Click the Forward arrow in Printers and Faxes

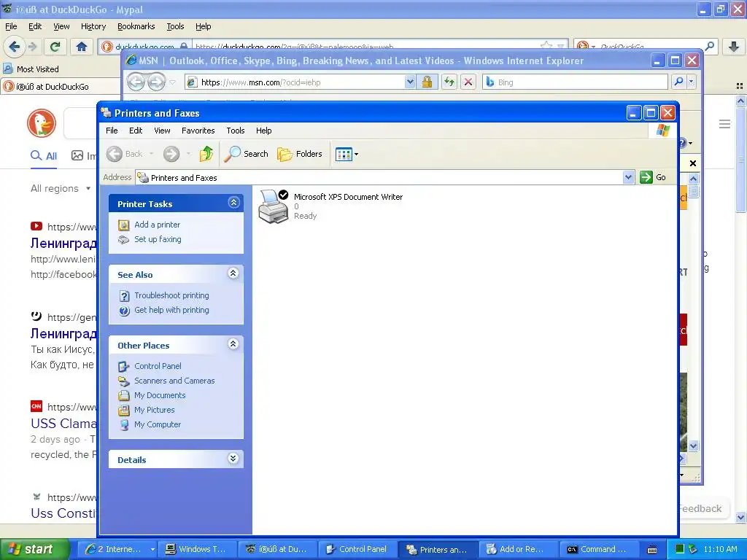point(171,154)
